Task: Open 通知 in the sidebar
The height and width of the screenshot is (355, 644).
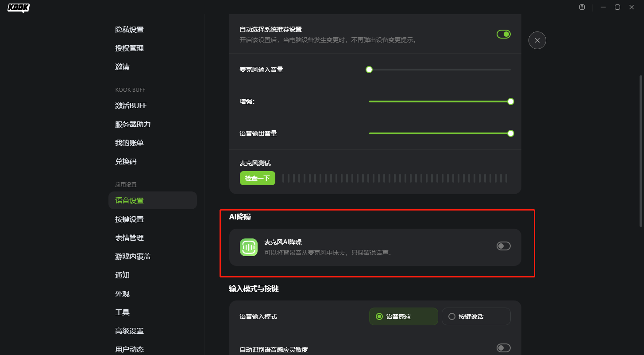Action: tap(153, 275)
